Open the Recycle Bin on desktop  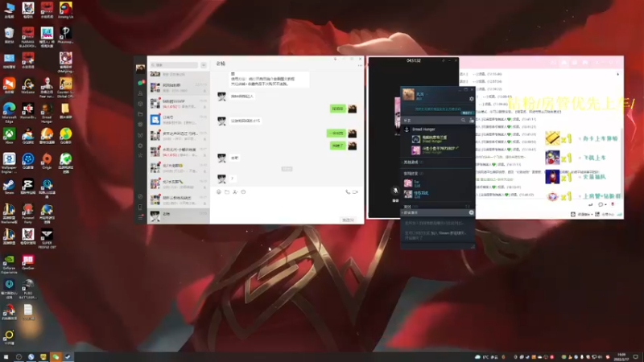pyautogui.click(x=9, y=35)
